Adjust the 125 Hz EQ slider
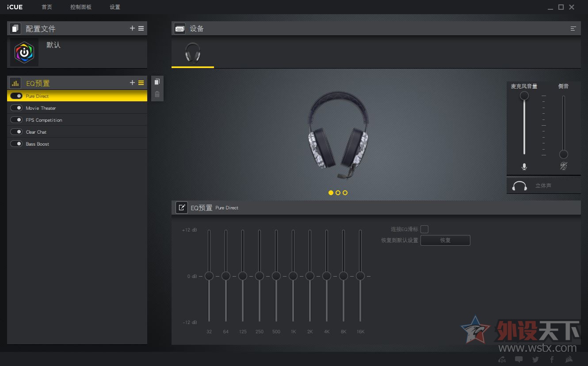 [x=243, y=276]
